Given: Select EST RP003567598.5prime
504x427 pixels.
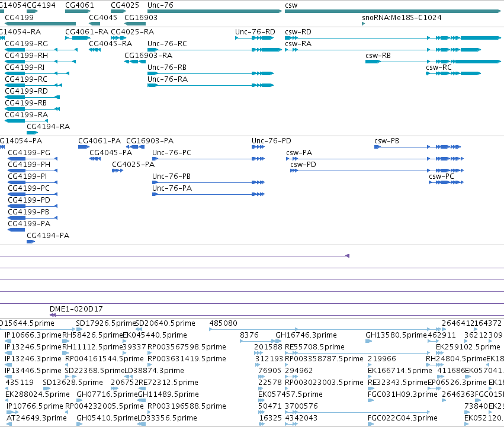Looking at the screenshot, I should pyautogui.click(x=187, y=347).
